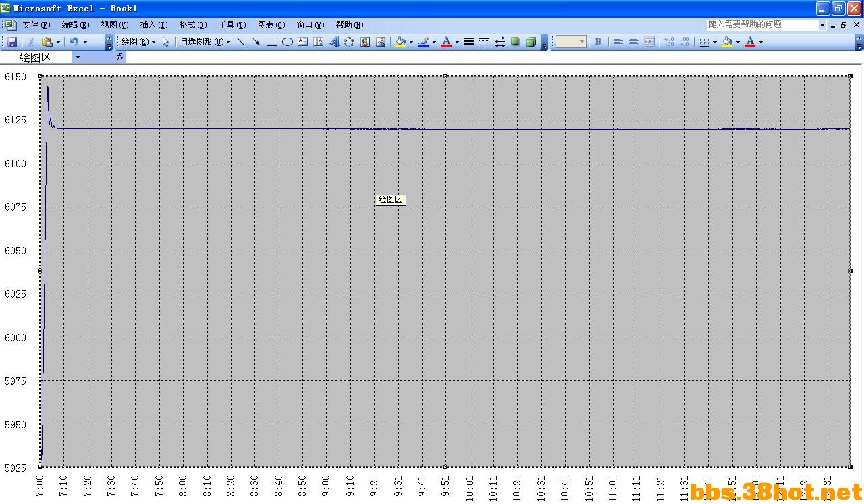Screen dimensions: 864x504
Task: Open the font size combo box
Action: pos(571,42)
